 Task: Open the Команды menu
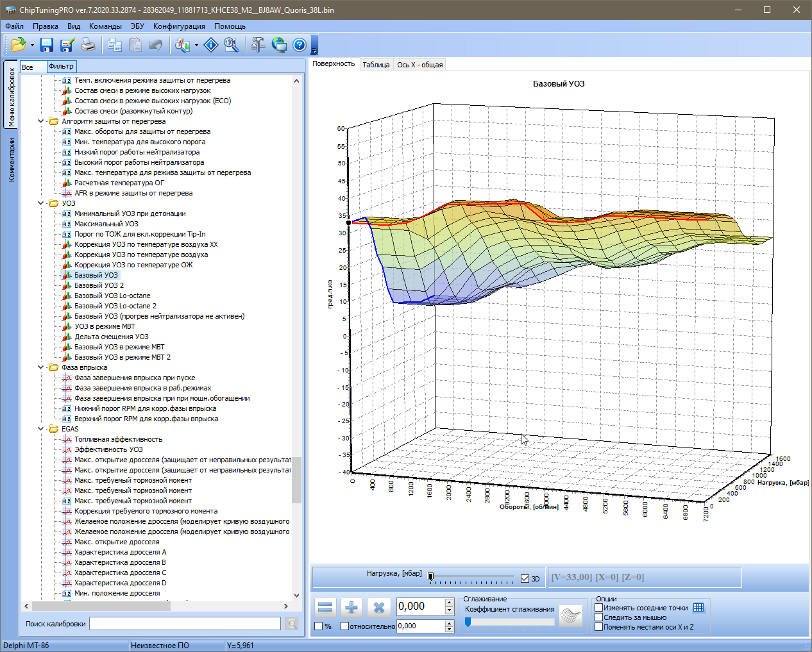[x=105, y=26]
